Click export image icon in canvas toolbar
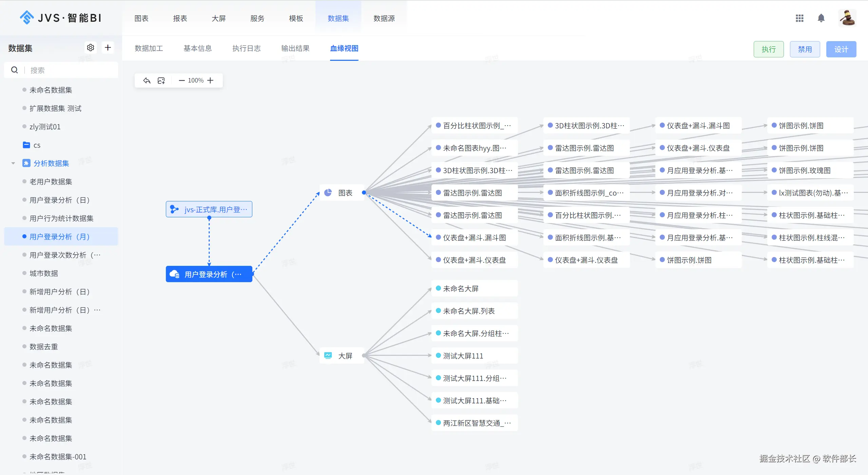 click(161, 80)
